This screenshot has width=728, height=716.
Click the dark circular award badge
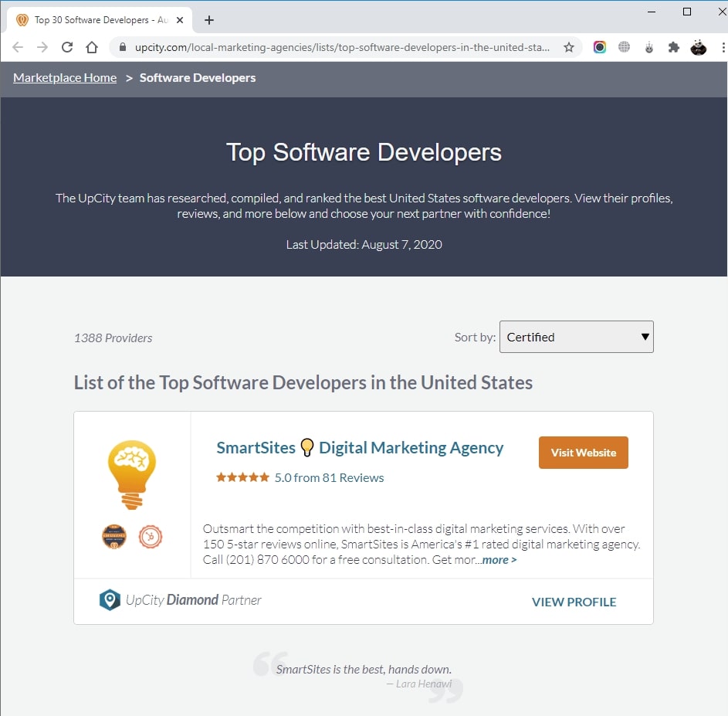coord(114,537)
